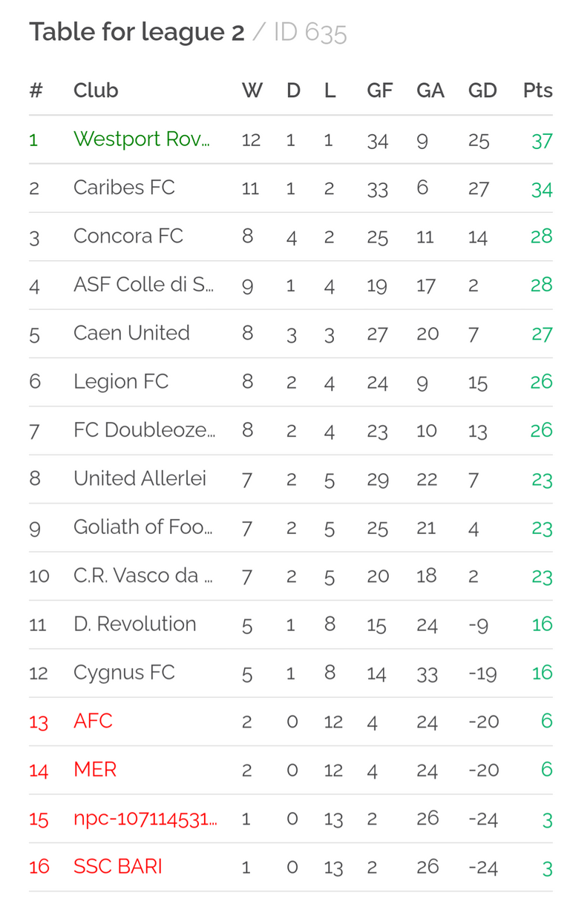Open SSC BARI club page

[117, 866]
